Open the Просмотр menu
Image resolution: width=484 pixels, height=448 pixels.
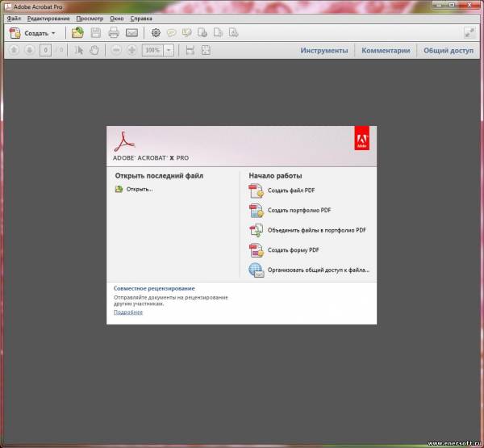[90, 19]
